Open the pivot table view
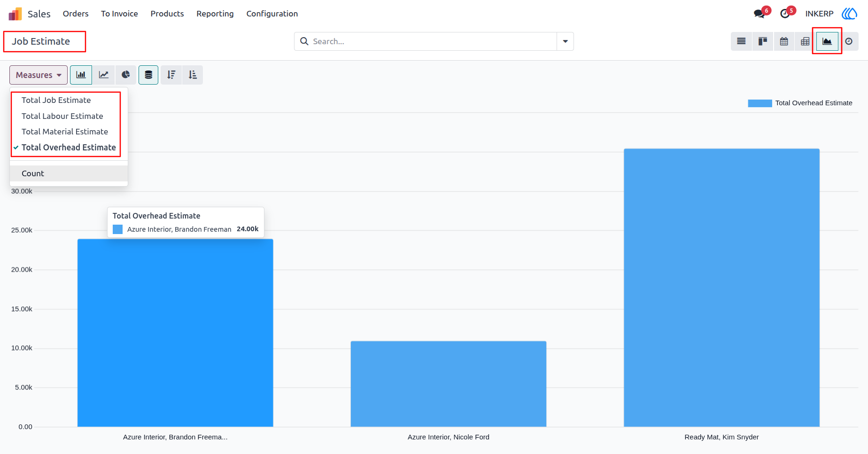Screen dimensions: 868x454 (x=805, y=41)
